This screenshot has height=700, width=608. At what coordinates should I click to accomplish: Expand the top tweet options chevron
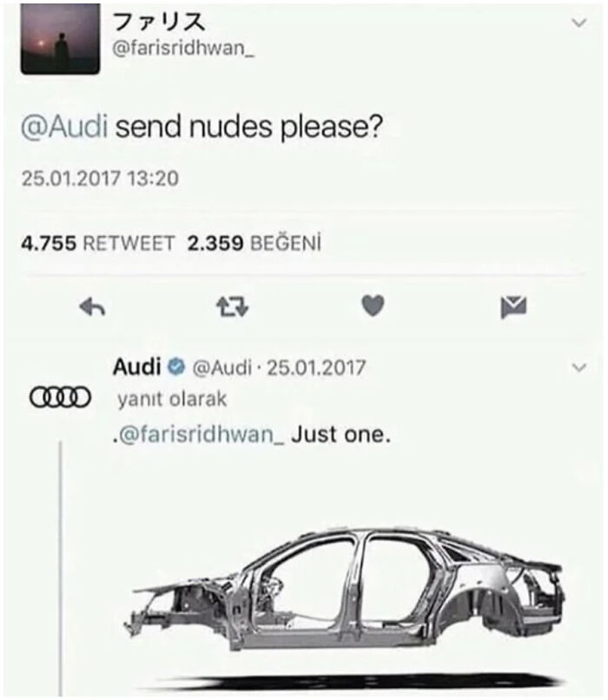[579, 23]
